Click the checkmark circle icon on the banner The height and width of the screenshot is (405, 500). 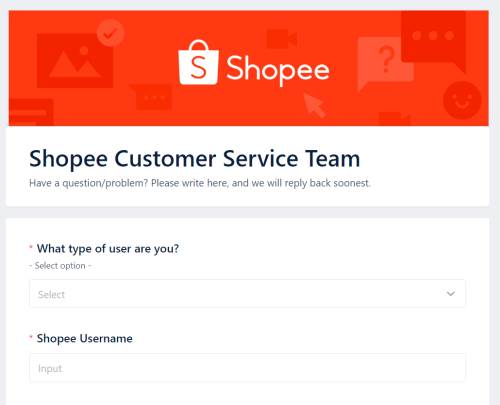pos(110,33)
